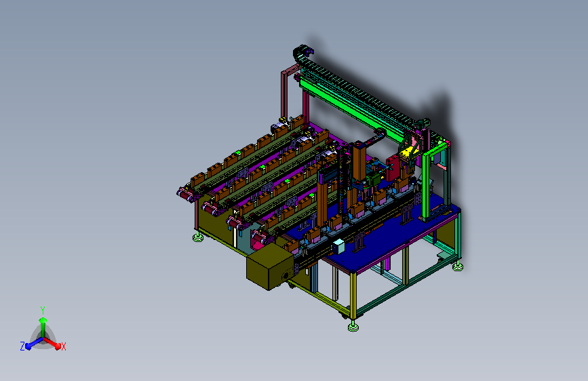This screenshot has height=381, width=588.
Task: Select the front leveling foot of the frame
Action: (353, 327)
